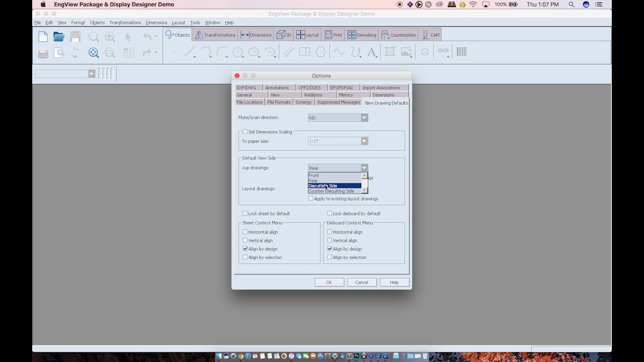644x362 pixels.
Task: Check Apply to existing layout drawings
Action: tap(310, 199)
